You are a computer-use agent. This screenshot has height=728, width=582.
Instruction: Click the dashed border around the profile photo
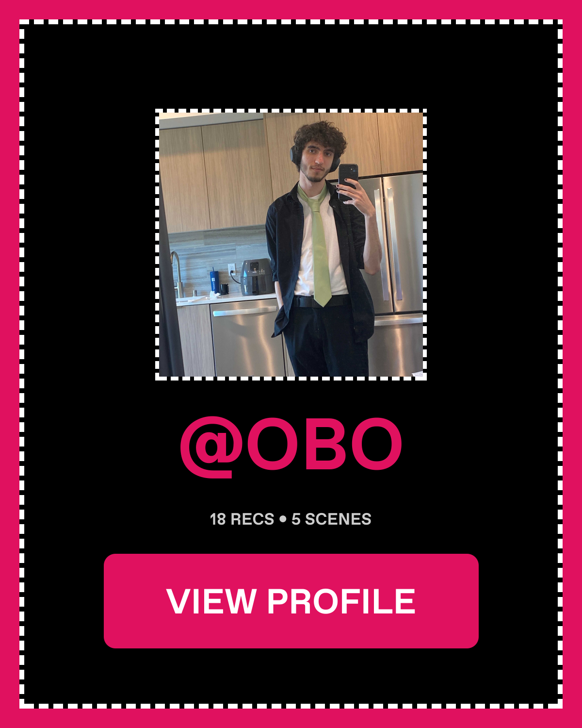point(291,111)
